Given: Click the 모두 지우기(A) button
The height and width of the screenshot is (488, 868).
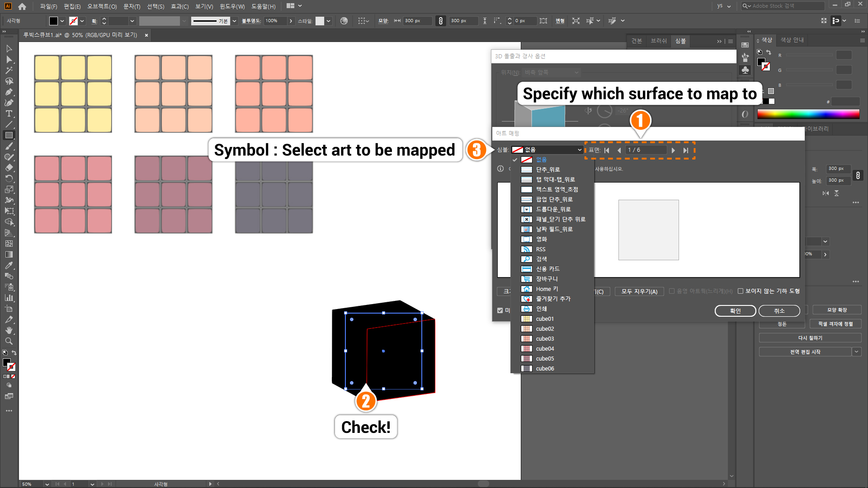Looking at the screenshot, I should click(x=639, y=291).
